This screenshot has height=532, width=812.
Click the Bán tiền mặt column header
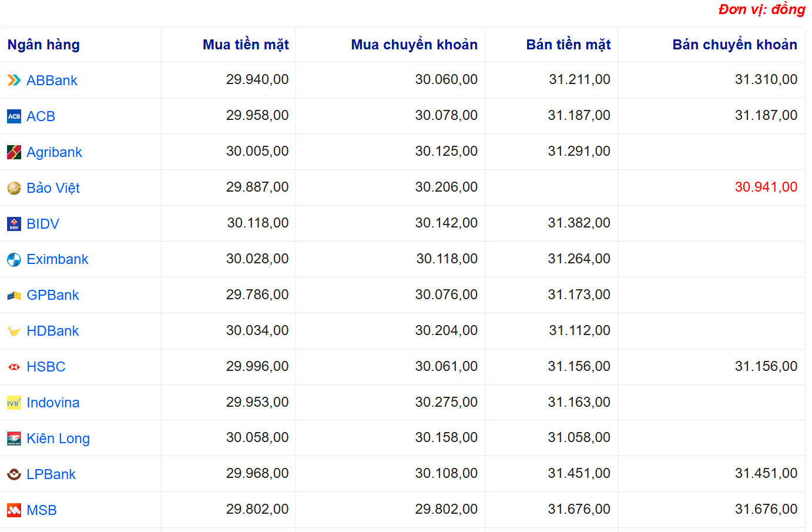[x=568, y=45]
